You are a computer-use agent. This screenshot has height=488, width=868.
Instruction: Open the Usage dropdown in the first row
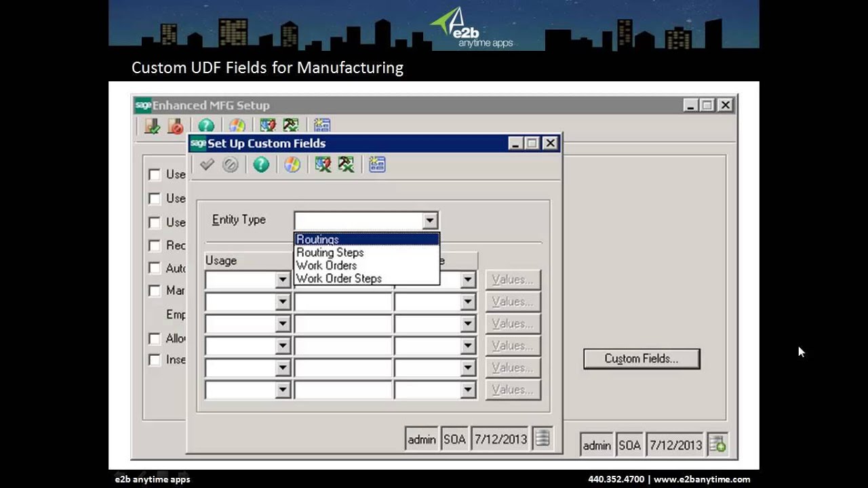(x=283, y=279)
